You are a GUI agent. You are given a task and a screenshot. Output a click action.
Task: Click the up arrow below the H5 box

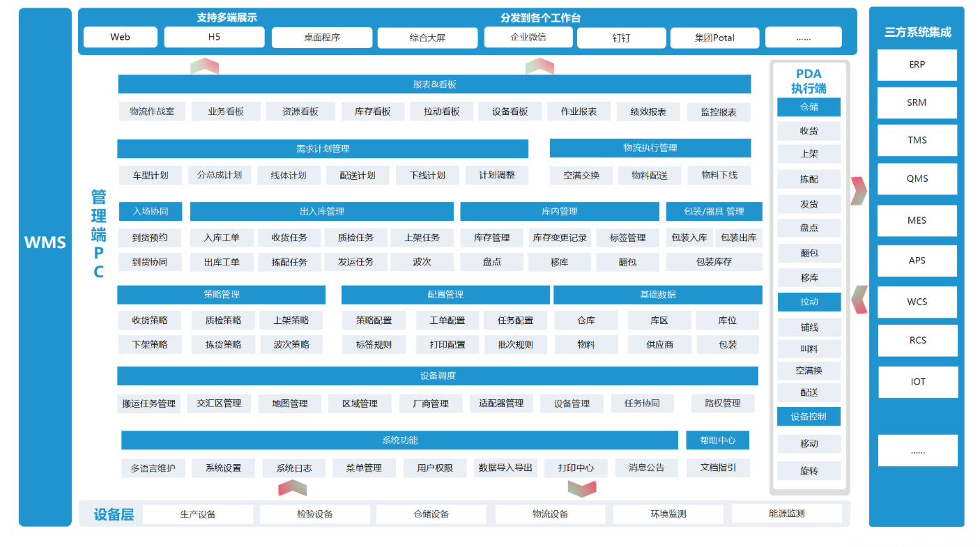tap(204, 66)
